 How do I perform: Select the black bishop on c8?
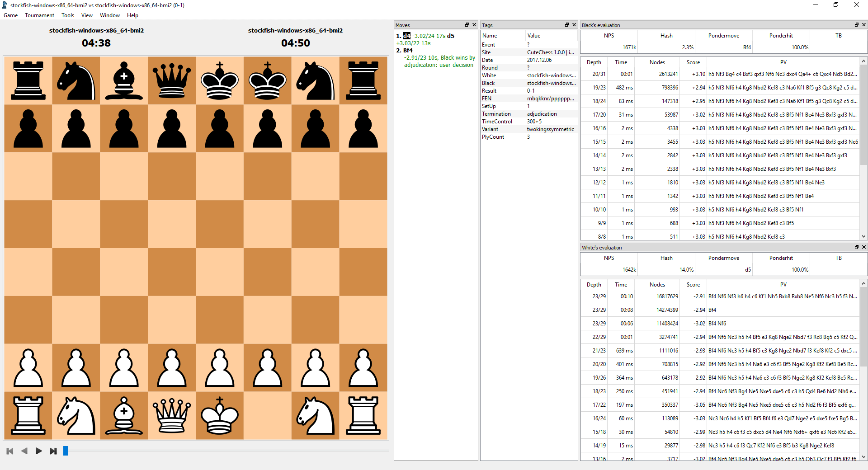(x=124, y=80)
